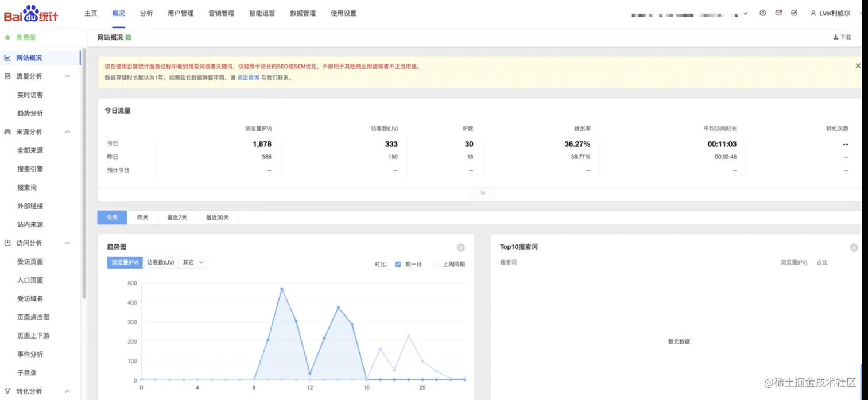Expand today's traffic panel double chevron
Screen dimensions: 868x400
[483, 193]
